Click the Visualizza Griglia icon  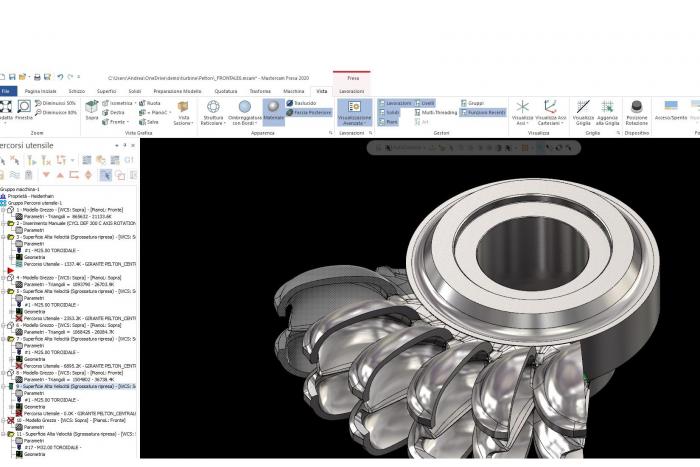click(583, 110)
